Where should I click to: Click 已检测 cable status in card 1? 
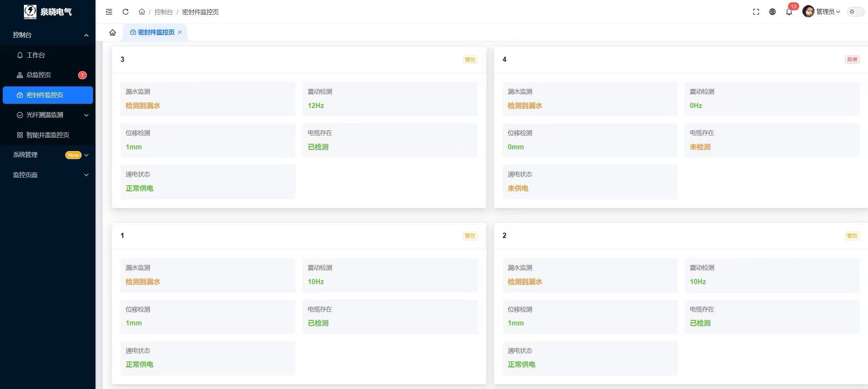[x=318, y=323]
